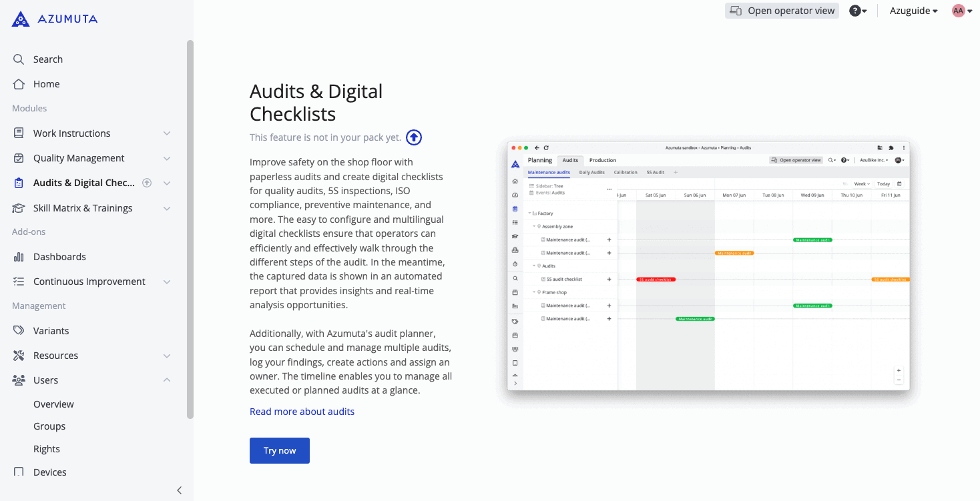980x501 pixels.
Task: Click the Try now button
Action: point(279,450)
